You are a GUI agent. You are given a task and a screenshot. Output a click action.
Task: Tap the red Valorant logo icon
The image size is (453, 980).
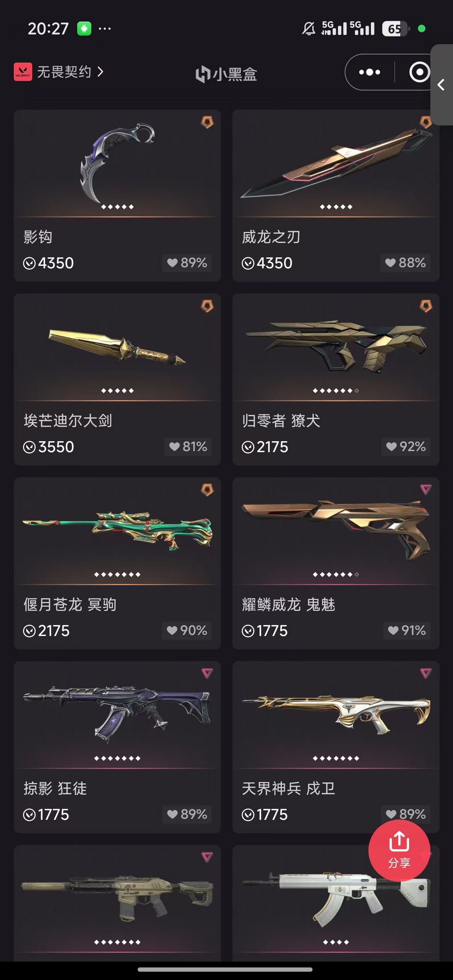coord(23,72)
